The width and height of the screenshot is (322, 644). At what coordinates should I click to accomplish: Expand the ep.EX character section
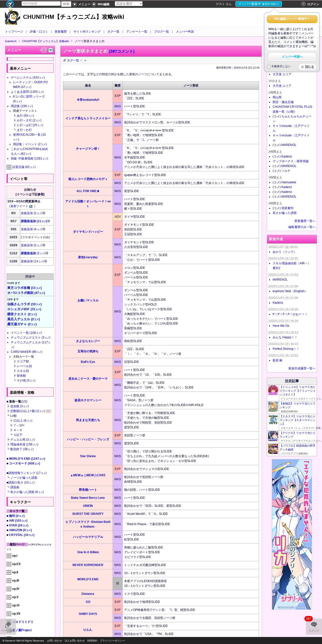point(9,564)
